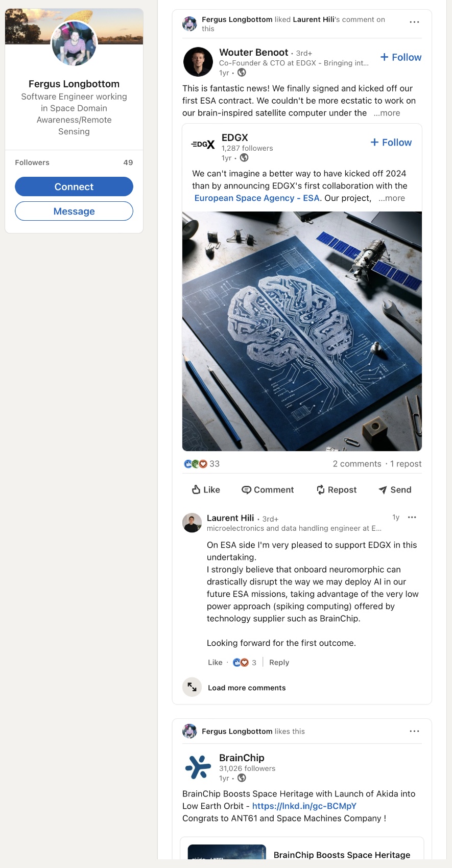Open the brain circuit blueprint image
The width and height of the screenshot is (452, 868).
coord(302,331)
